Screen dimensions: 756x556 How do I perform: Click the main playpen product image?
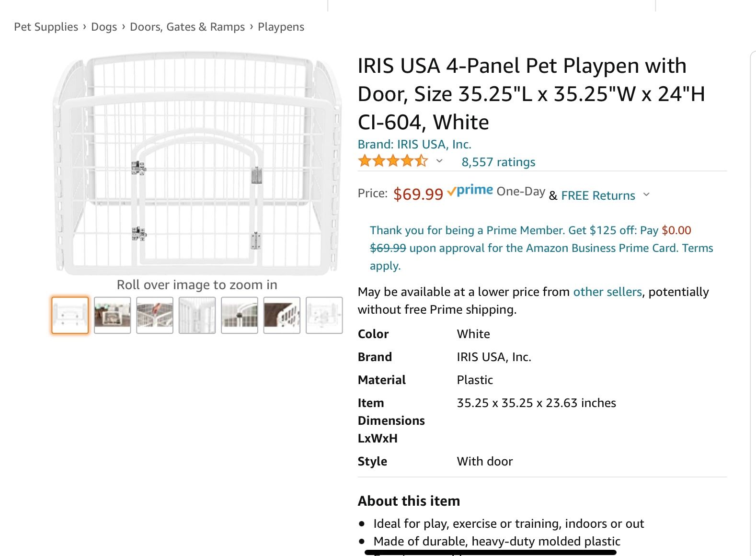(x=197, y=164)
